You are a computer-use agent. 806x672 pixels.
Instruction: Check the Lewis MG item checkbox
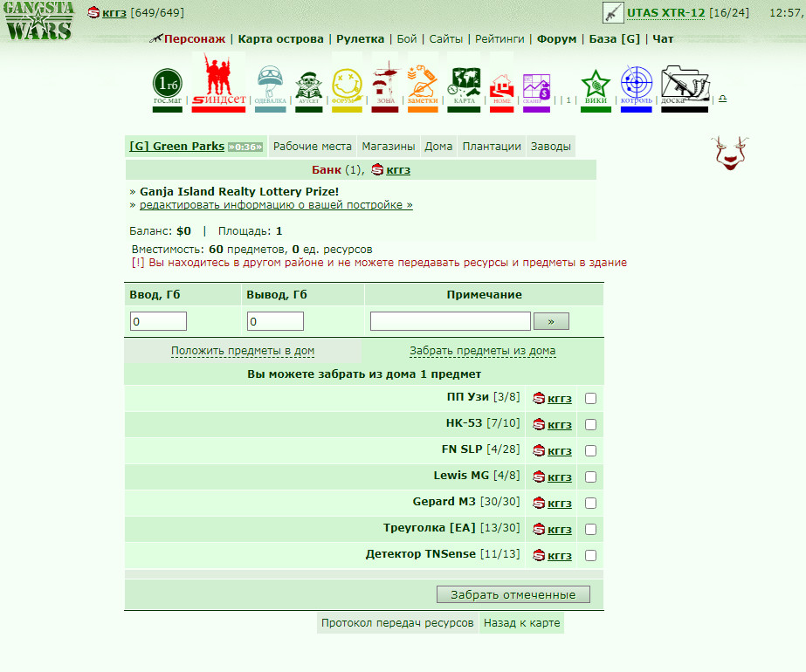(590, 477)
